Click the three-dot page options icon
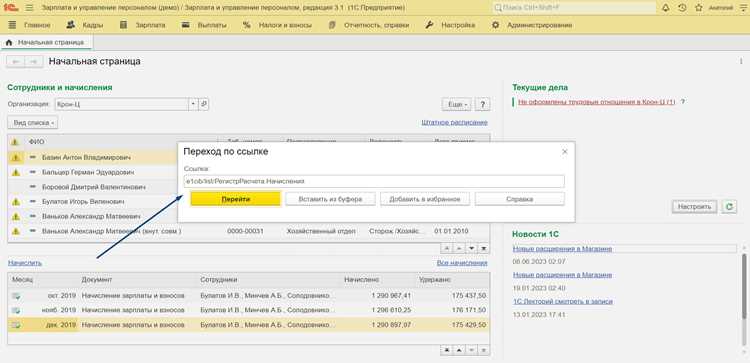Screen dimensions: 750x363 point(740,61)
